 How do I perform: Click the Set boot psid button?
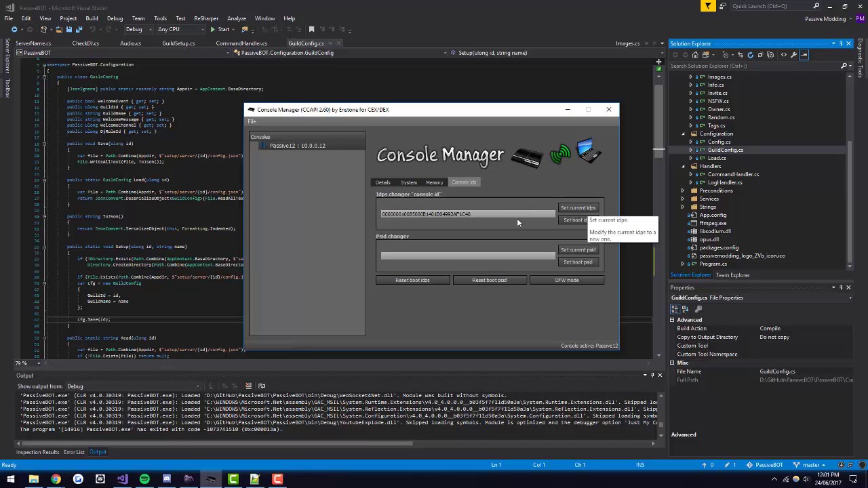[578, 262]
